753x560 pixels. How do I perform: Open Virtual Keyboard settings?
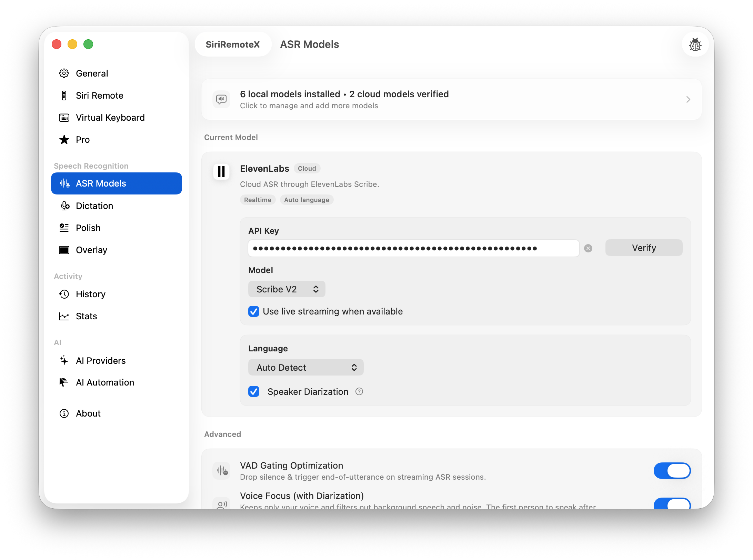pos(117,118)
